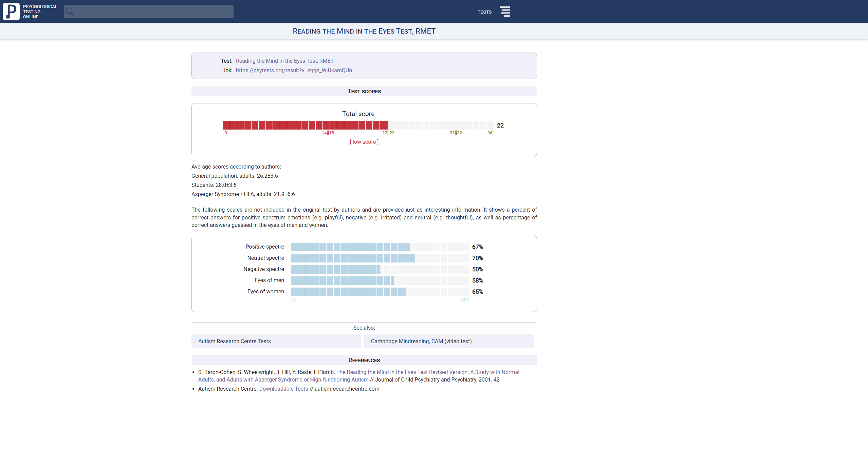Click 'Average scores according to authors:' text
Viewport: 868px width, 449px height.
pos(236,167)
